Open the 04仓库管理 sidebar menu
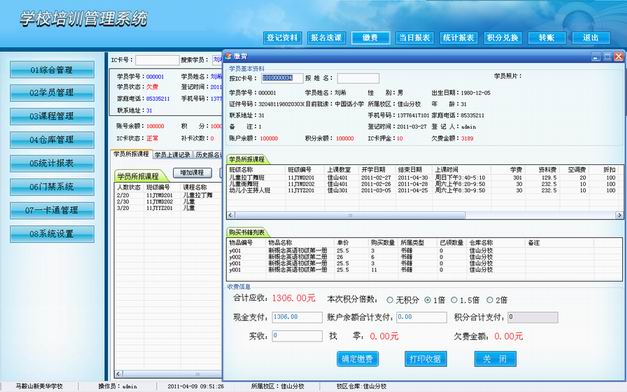627x392 pixels. coord(52,140)
